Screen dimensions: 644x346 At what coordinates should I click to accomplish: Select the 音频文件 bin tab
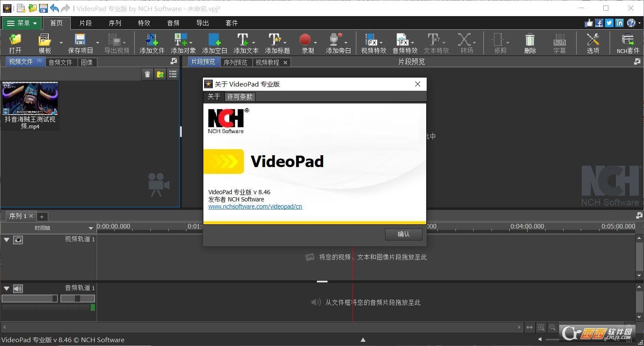pos(60,62)
